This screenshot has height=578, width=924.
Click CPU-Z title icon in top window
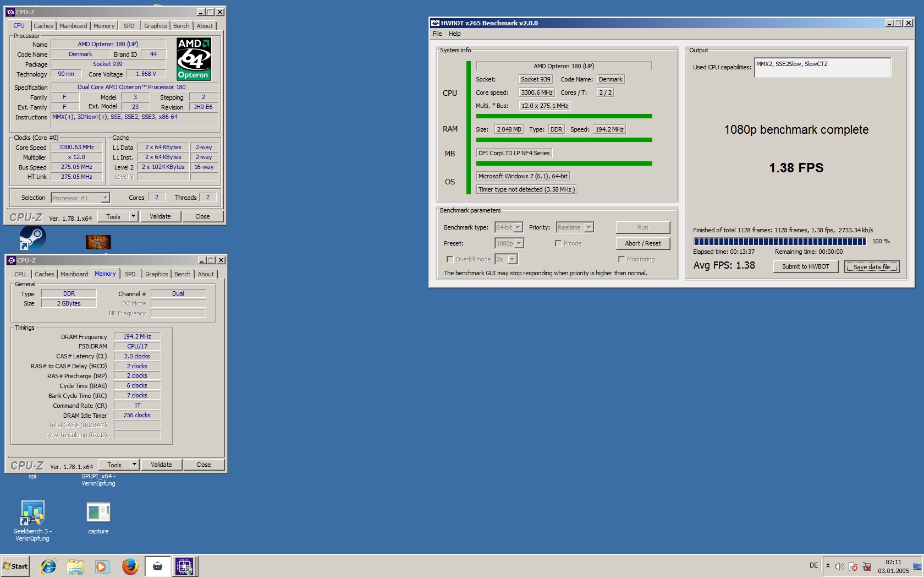[10, 12]
